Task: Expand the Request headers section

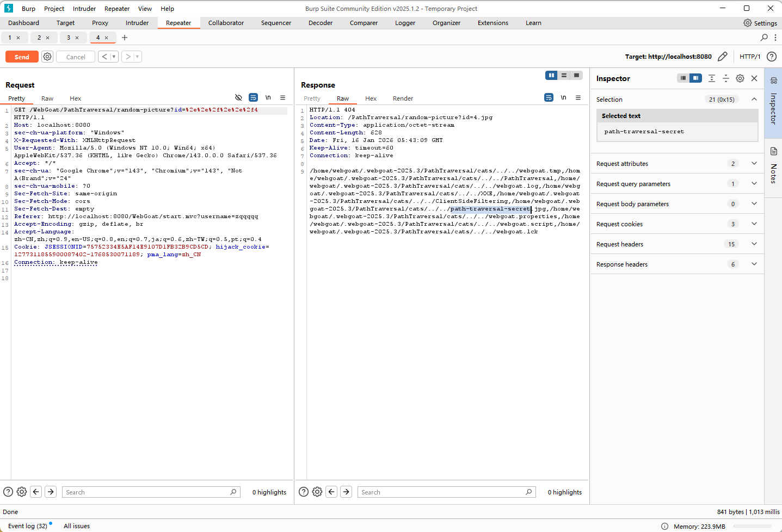Action: [754, 244]
